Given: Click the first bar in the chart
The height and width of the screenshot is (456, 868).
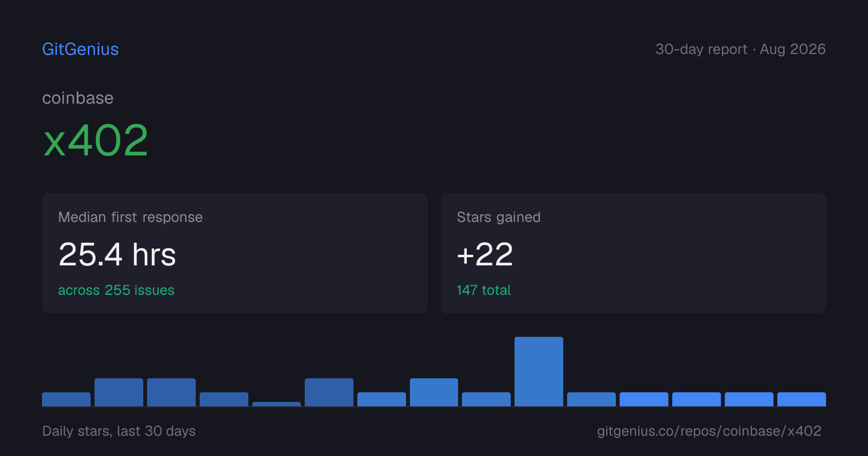Looking at the screenshot, I should (66, 399).
